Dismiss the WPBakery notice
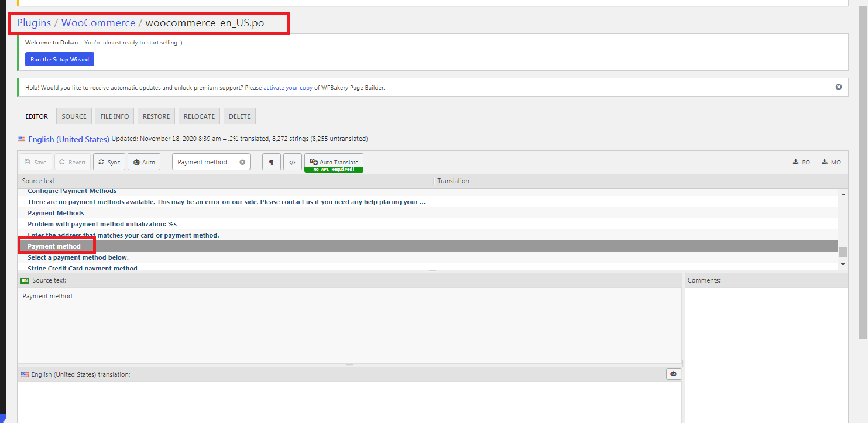This screenshot has width=868, height=423. (x=839, y=87)
